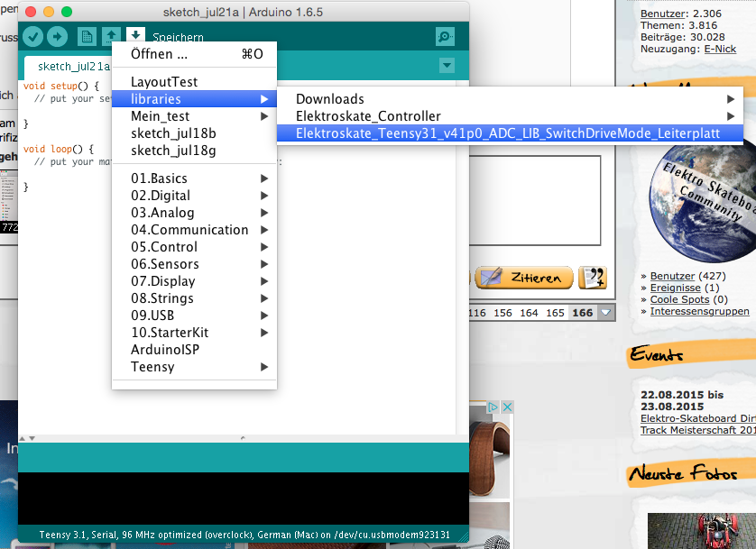This screenshot has height=549, width=756.
Task: Open page navigation dropdown after 166
Action: point(606,313)
